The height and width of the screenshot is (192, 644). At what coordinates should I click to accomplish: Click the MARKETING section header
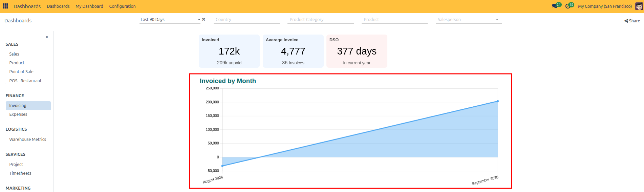18,188
